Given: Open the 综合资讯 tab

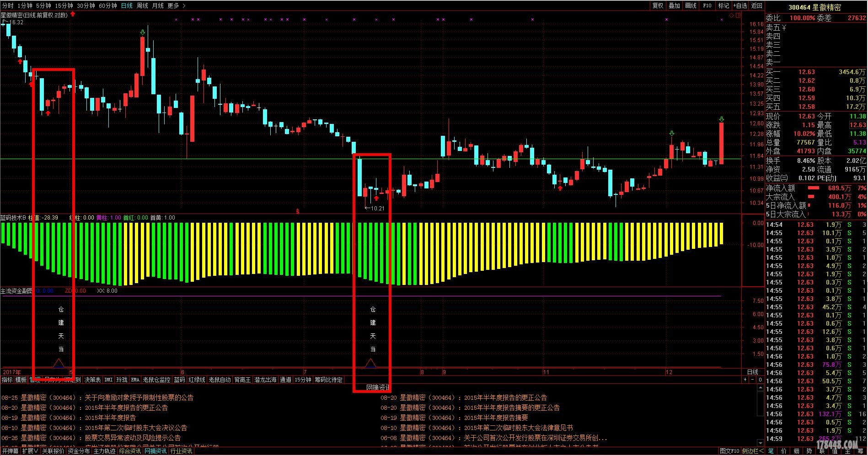Looking at the screenshot, I should (130, 451).
